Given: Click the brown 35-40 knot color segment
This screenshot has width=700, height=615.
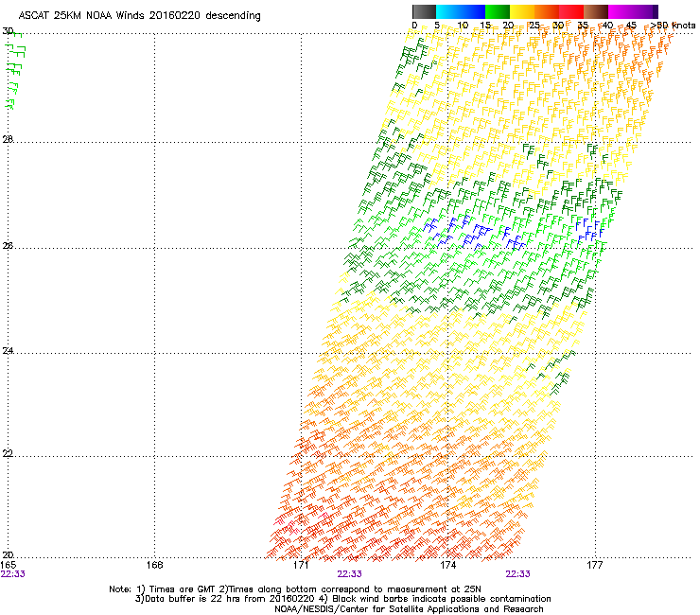Looking at the screenshot, I should [596, 11].
